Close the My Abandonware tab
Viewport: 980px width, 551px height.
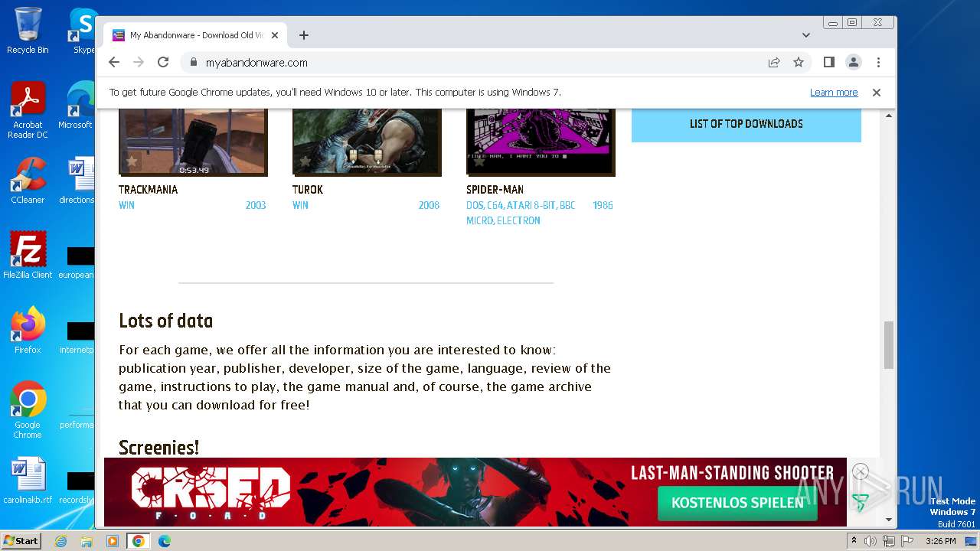(275, 35)
